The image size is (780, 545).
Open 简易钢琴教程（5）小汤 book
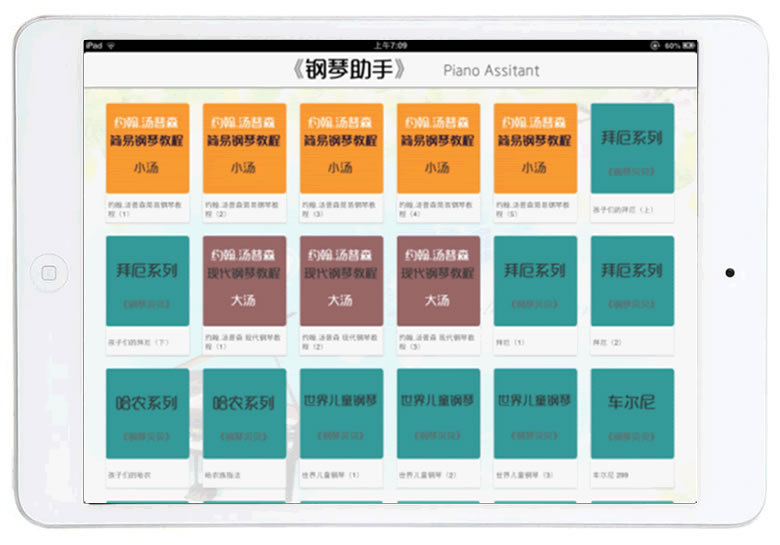tap(535, 148)
